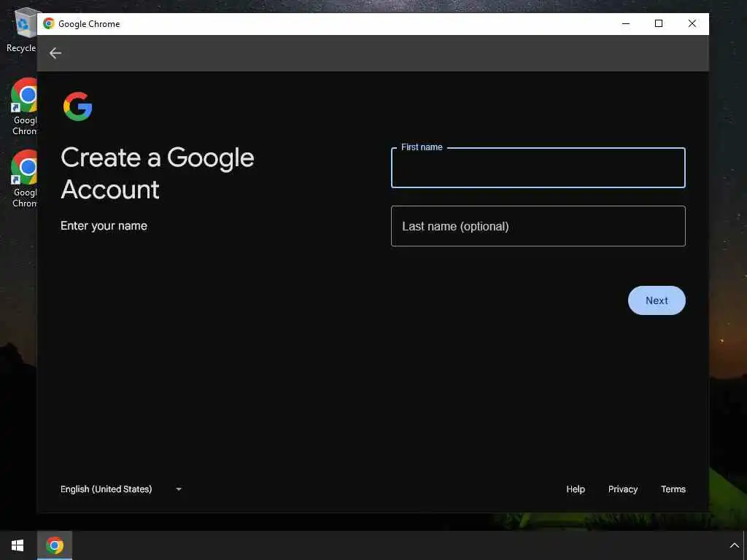Open the Help link

[575, 489]
